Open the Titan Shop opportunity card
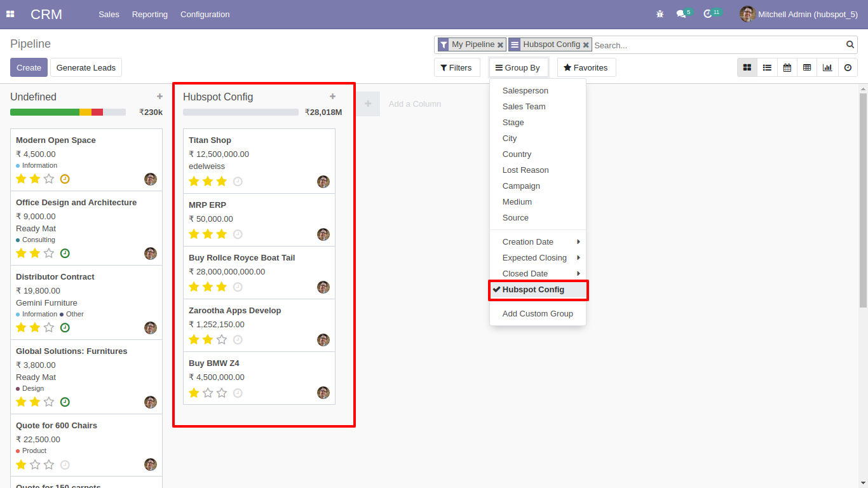 pyautogui.click(x=259, y=161)
